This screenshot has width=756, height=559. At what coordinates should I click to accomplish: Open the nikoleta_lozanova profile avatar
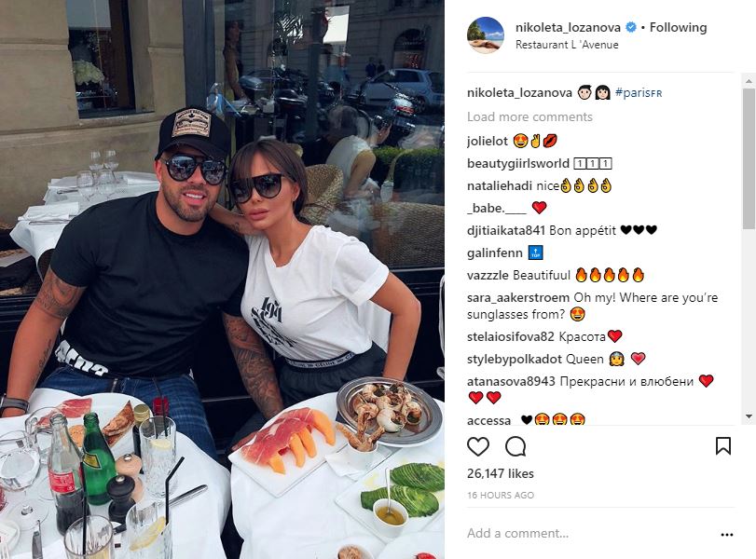tap(486, 35)
